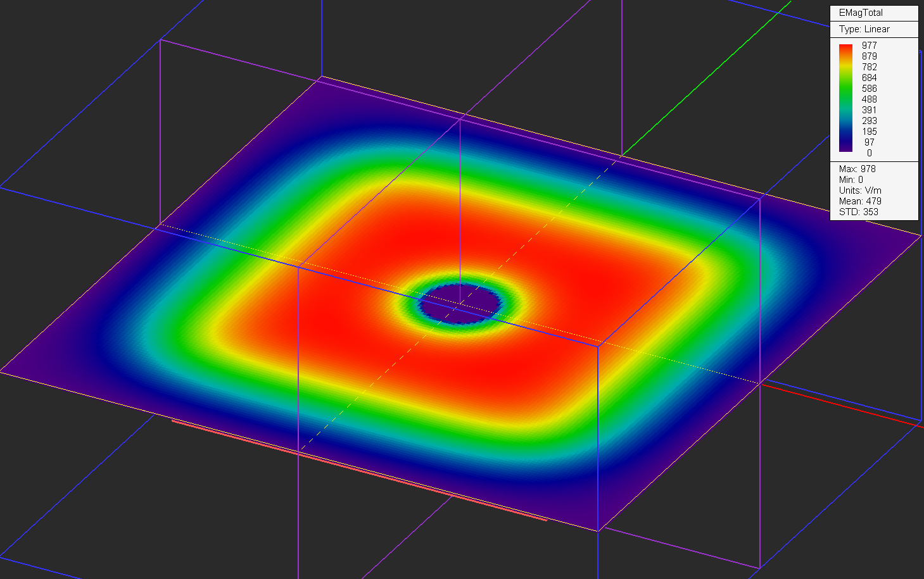The width and height of the screenshot is (924, 579).
Task: Click legend scale value 684
Action: pos(869,78)
